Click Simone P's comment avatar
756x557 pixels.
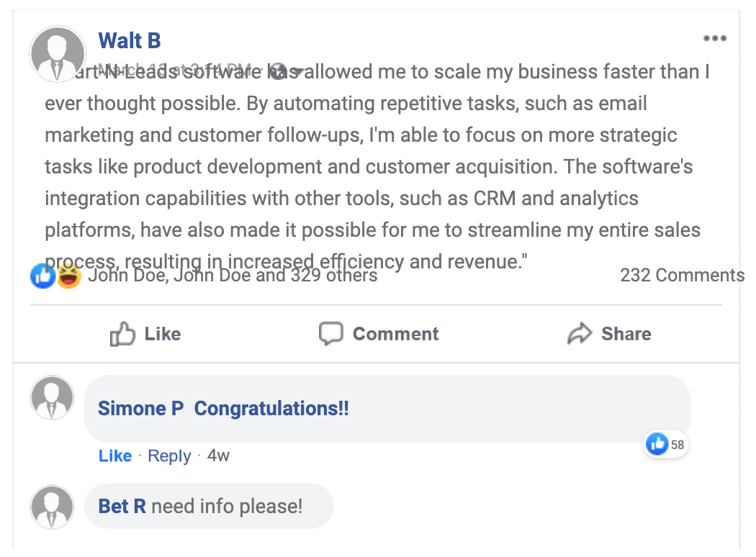[52, 397]
